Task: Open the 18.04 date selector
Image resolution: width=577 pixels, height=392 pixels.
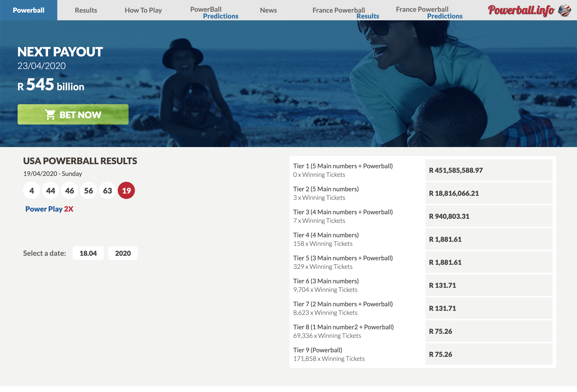Action: [88, 253]
